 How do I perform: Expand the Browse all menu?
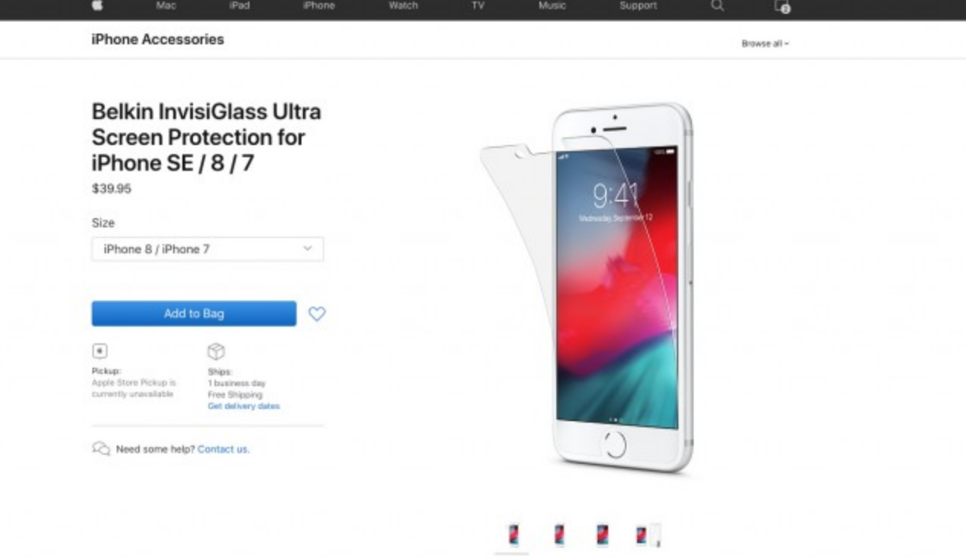pos(765,43)
